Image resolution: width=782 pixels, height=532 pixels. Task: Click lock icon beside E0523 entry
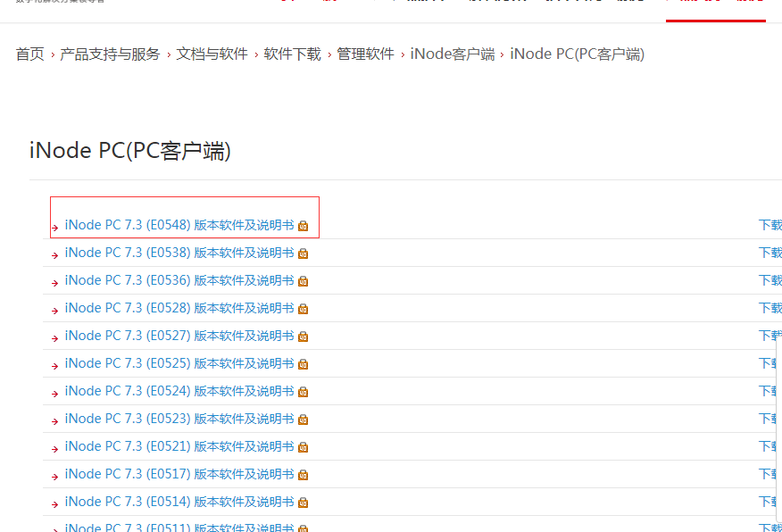pos(303,420)
